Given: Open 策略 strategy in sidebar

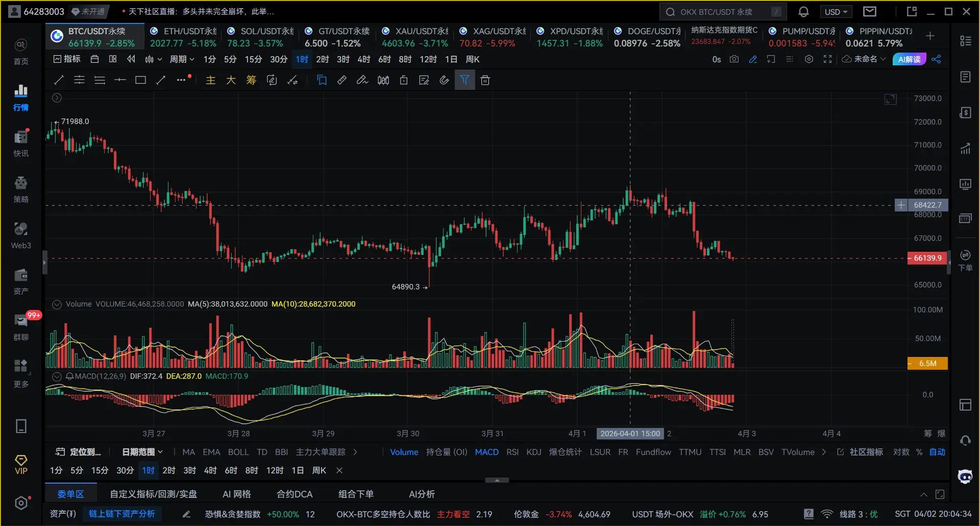Looking at the screenshot, I should pos(21,189).
